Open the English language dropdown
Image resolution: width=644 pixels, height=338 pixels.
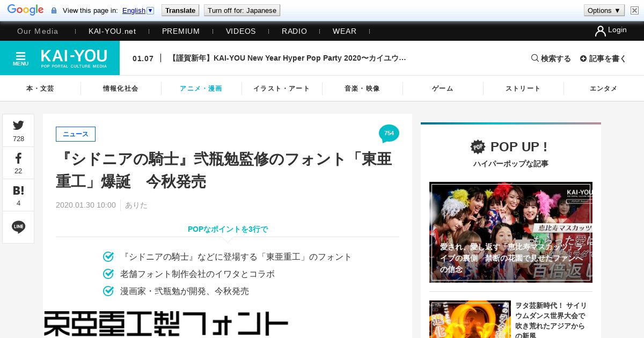click(x=138, y=10)
